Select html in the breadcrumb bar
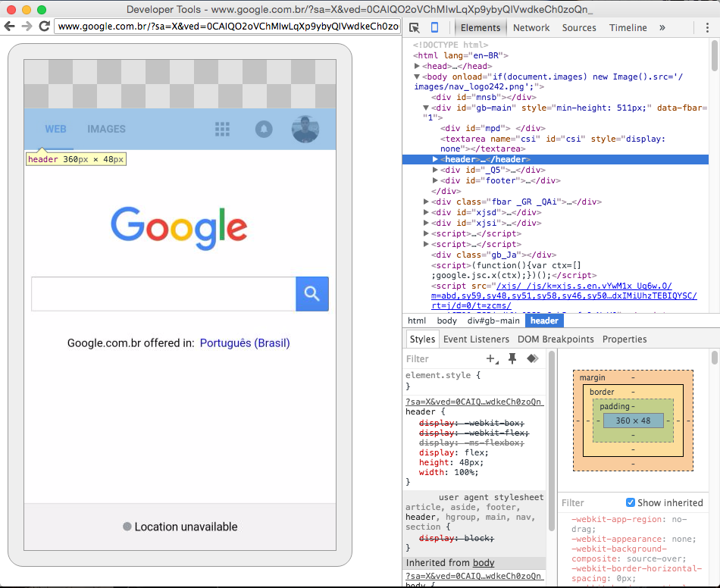Viewport: 720px width, 588px height. 417,321
